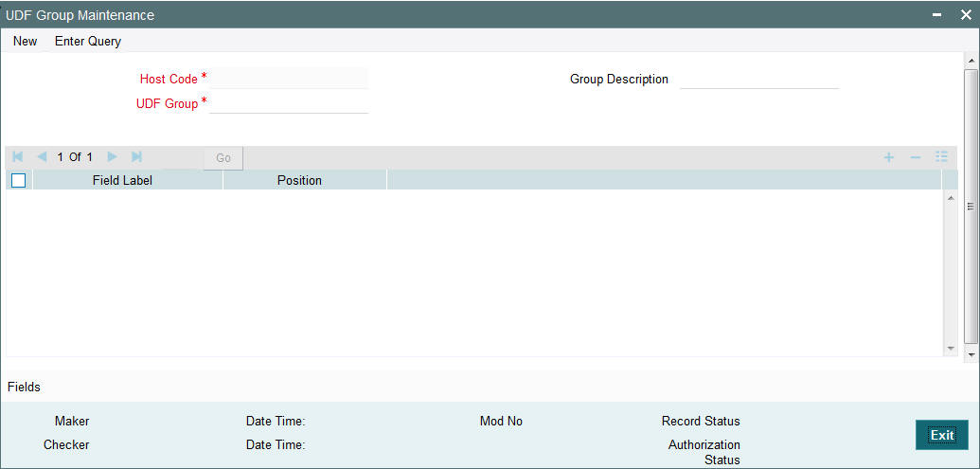Image resolution: width=980 pixels, height=469 pixels.
Task: Click the Go button
Action: (x=223, y=158)
